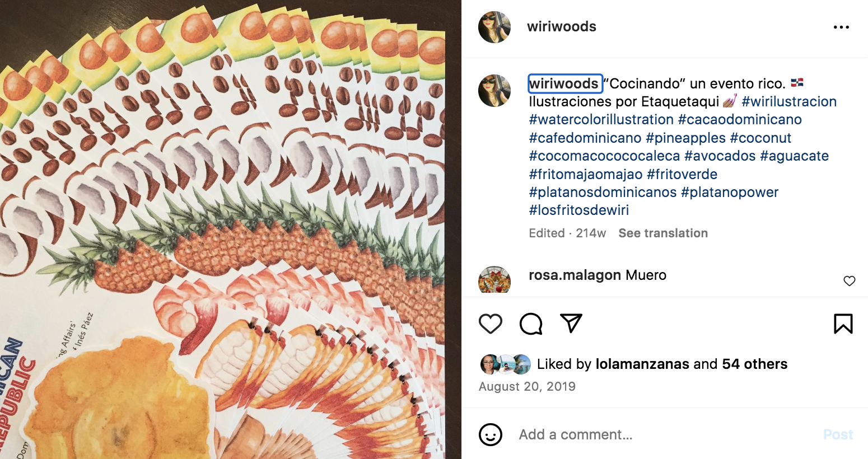The height and width of the screenshot is (459, 868).
Task: Open the illustrated food cards photo
Action: (230, 230)
